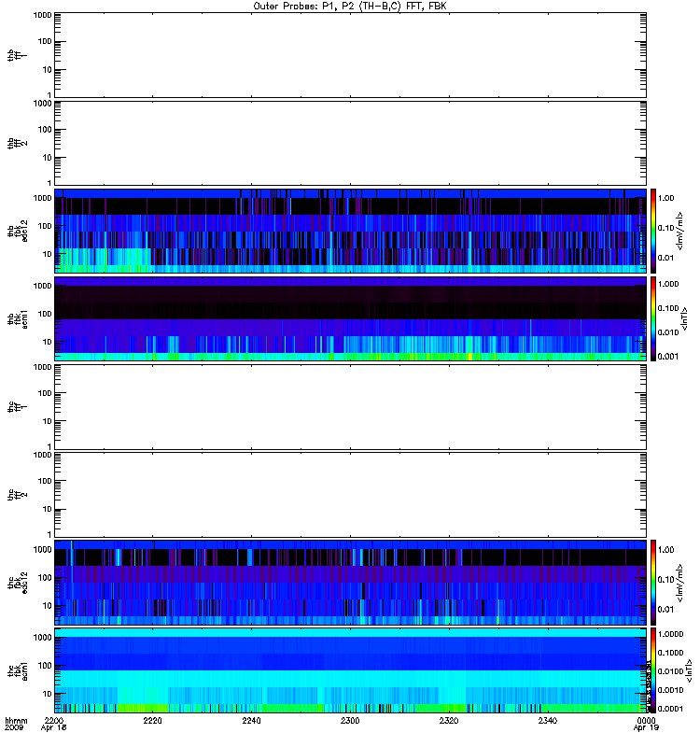Click the thb edc12 mV/m color bar
The image size is (700, 747).
click(x=653, y=231)
